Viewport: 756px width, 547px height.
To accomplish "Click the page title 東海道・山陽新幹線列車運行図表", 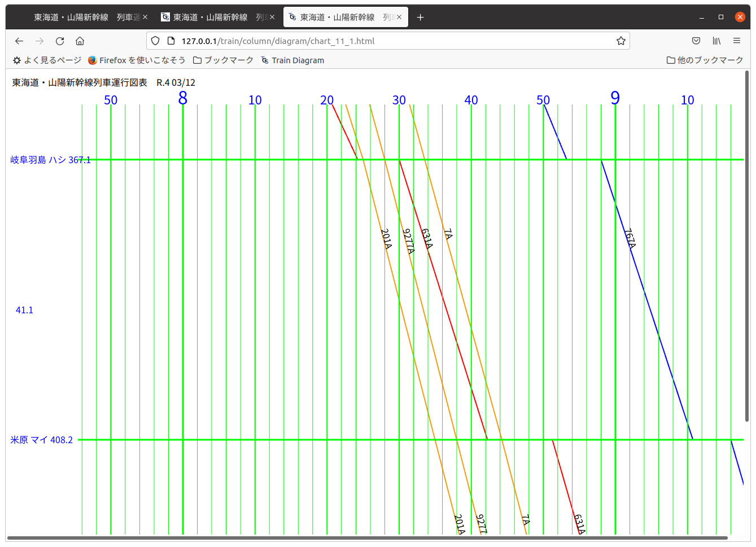I will (x=80, y=82).
